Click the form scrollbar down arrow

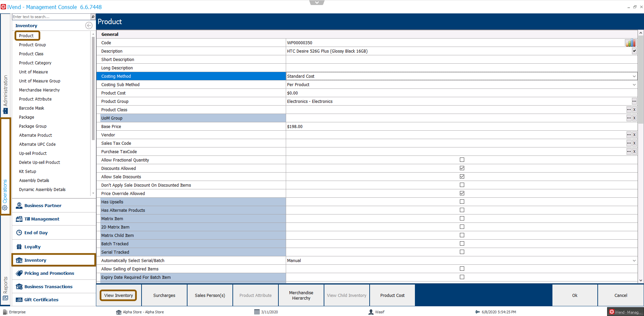tap(641, 280)
